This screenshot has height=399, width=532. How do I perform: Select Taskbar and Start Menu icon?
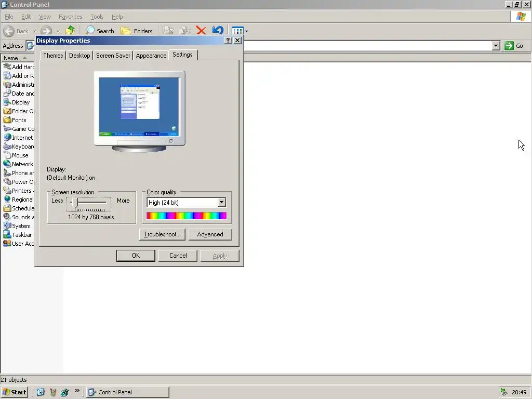(7, 234)
